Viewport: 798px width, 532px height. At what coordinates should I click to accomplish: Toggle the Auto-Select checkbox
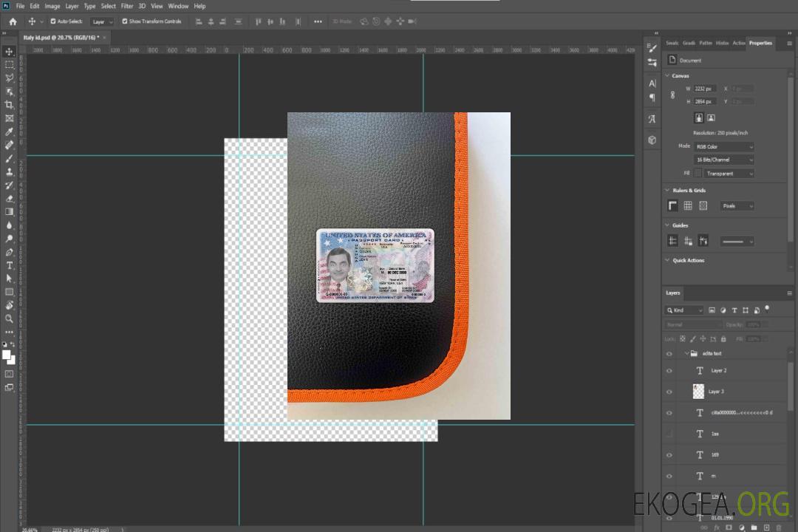52,21
